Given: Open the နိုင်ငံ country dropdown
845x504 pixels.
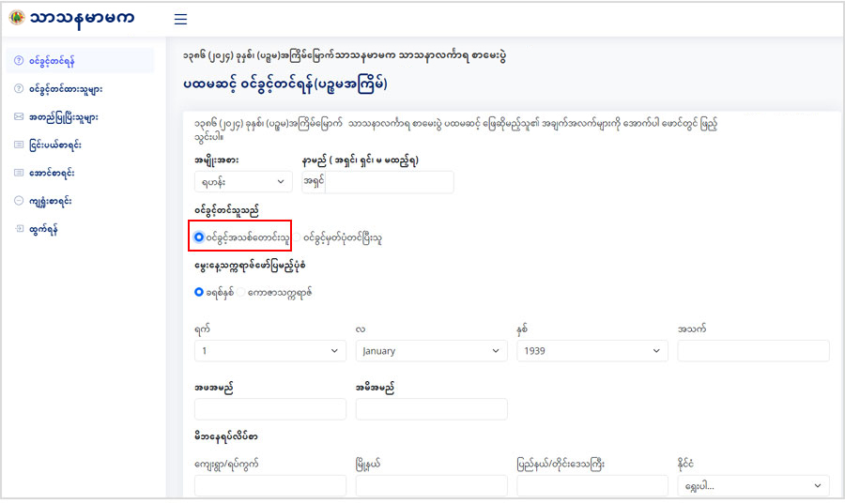Looking at the screenshot, I should 753,486.
